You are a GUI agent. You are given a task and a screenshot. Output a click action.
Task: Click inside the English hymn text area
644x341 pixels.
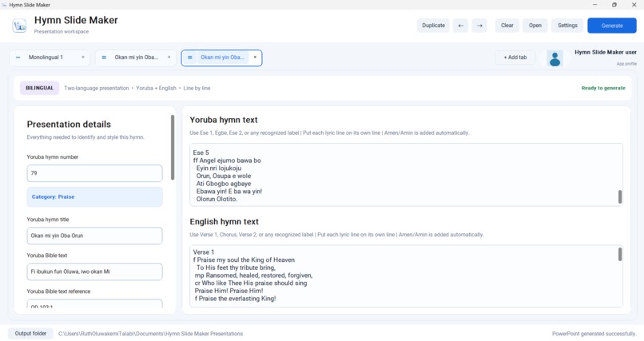tap(406, 276)
